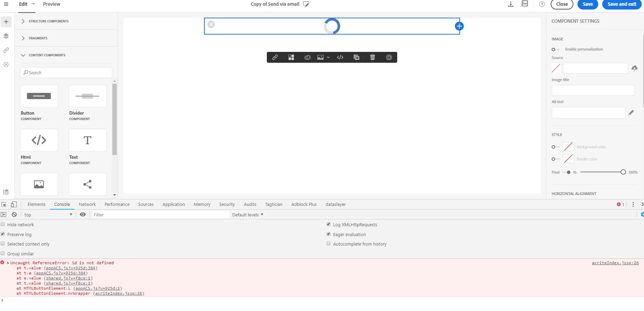Clear the console with the ban icon
The image size is (644, 311).
(x=14, y=215)
